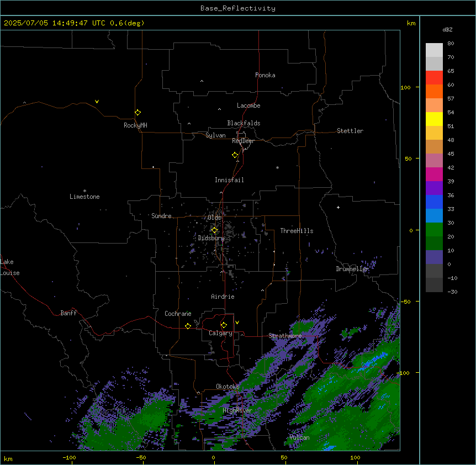Select the yellow diamond marker above Didsbury
Viewport: 476px width, 465px height.
point(214,230)
